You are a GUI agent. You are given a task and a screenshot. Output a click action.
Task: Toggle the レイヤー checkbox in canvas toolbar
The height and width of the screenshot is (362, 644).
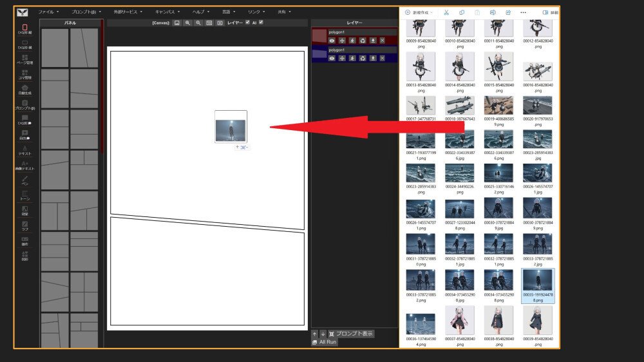(247, 23)
